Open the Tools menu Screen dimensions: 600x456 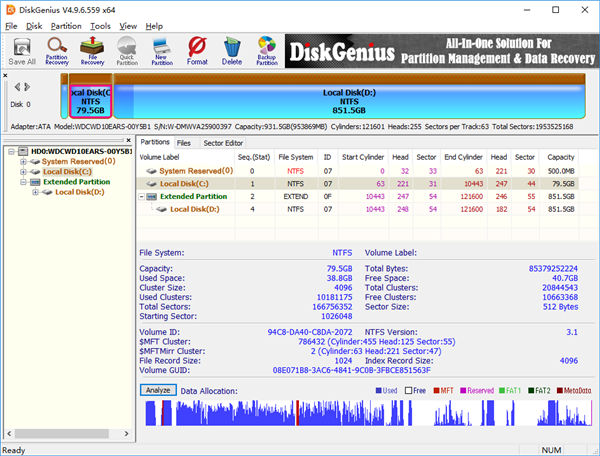(x=100, y=25)
